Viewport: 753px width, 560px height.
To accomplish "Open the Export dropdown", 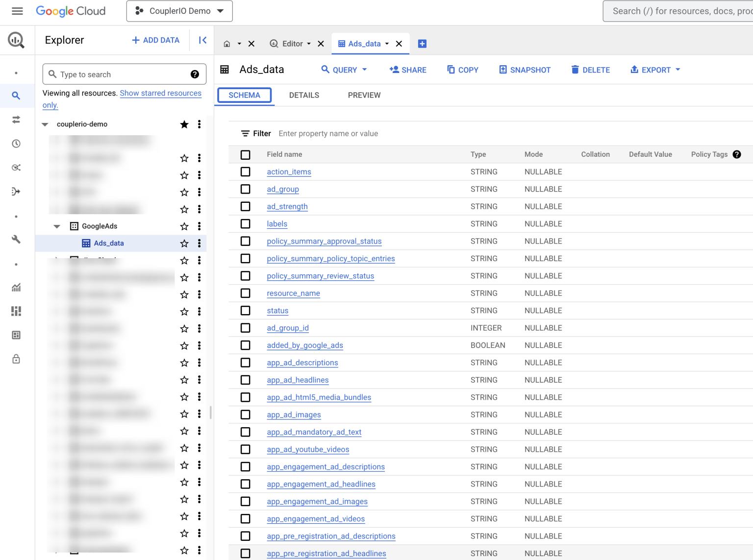I will tap(655, 70).
